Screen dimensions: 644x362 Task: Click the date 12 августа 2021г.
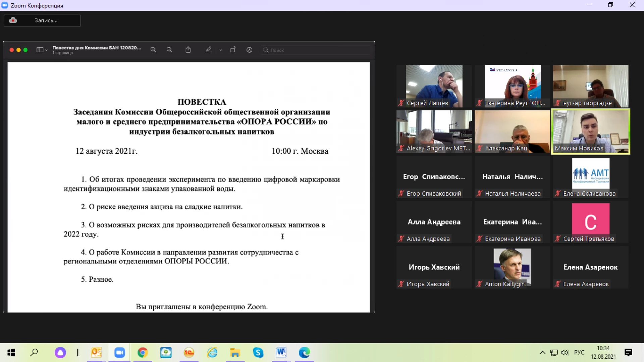107,151
